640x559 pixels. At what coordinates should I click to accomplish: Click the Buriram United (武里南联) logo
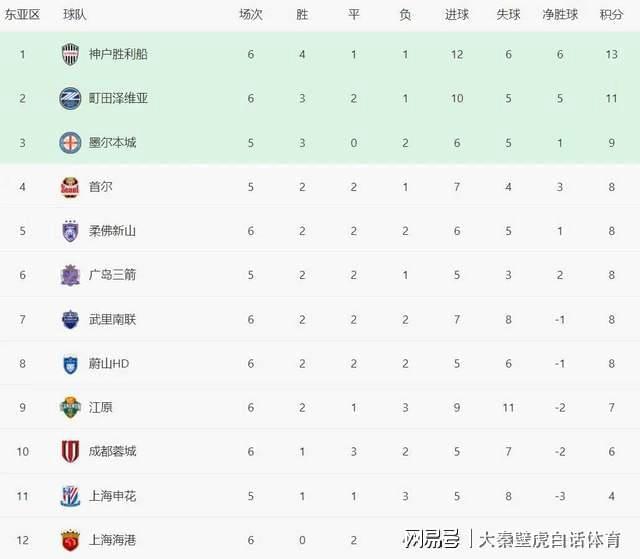[x=70, y=319]
